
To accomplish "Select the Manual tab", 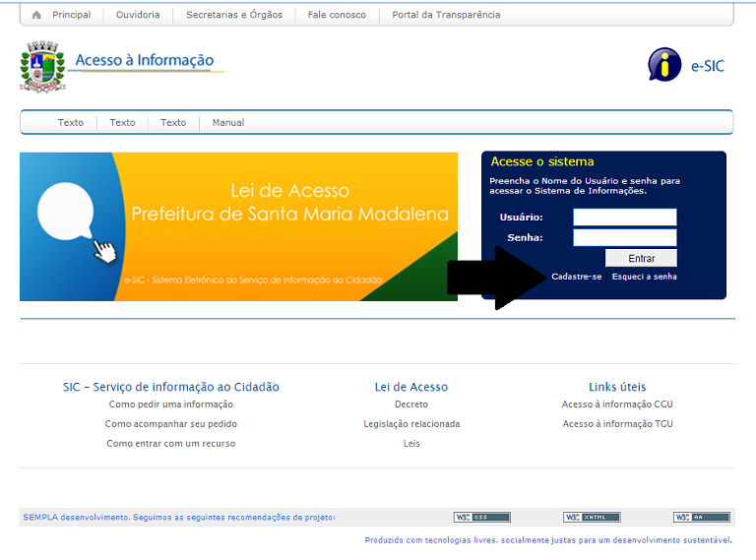I will coord(228,123).
